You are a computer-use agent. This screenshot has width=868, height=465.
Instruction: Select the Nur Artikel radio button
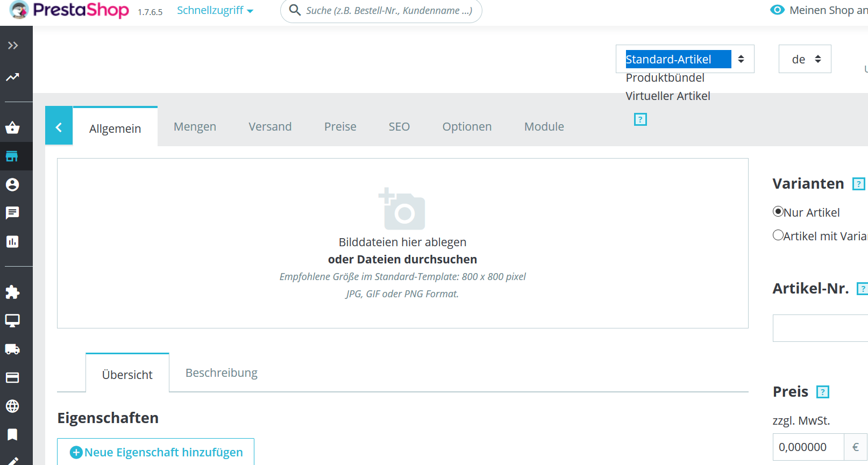[778, 211]
